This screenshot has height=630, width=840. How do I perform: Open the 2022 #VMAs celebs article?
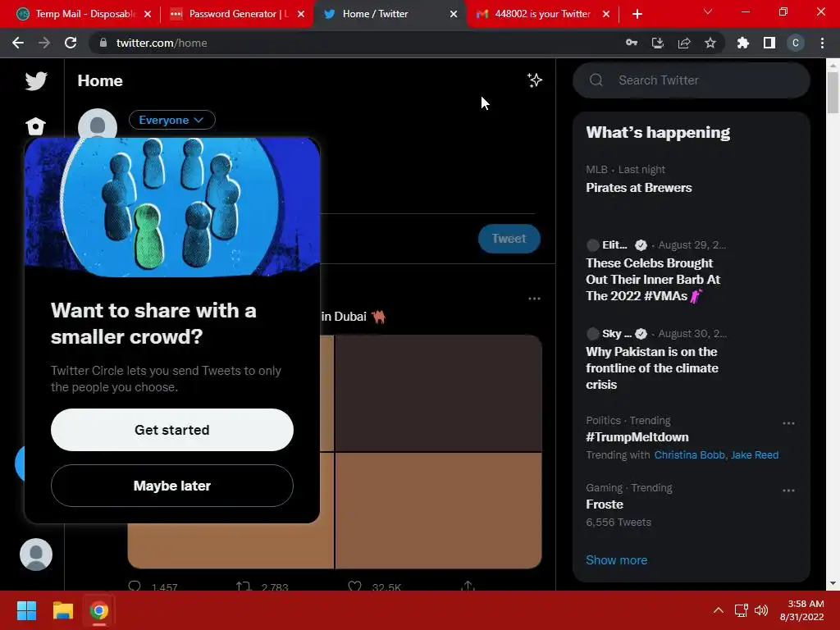[x=653, y=279]
